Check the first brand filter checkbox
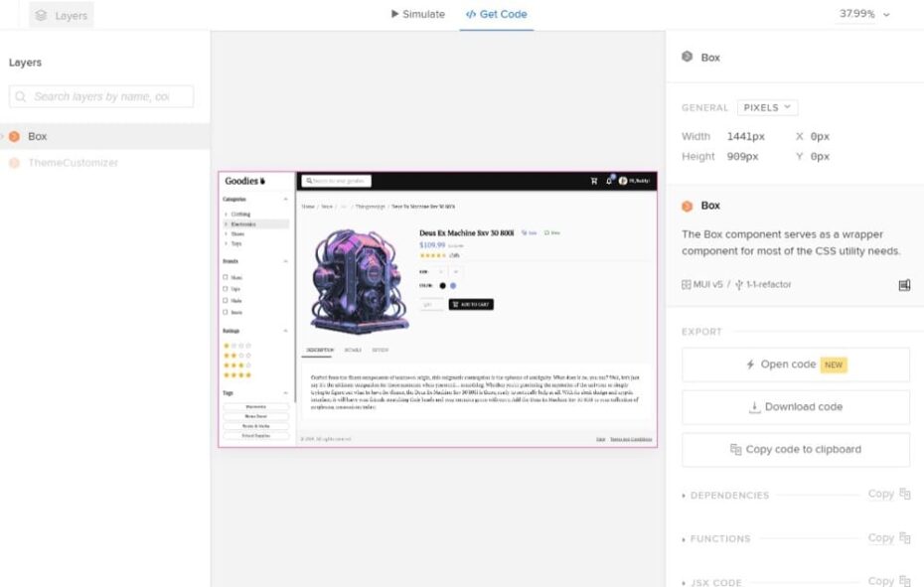This screenshot has height=587, width=924. click(225, 278)
